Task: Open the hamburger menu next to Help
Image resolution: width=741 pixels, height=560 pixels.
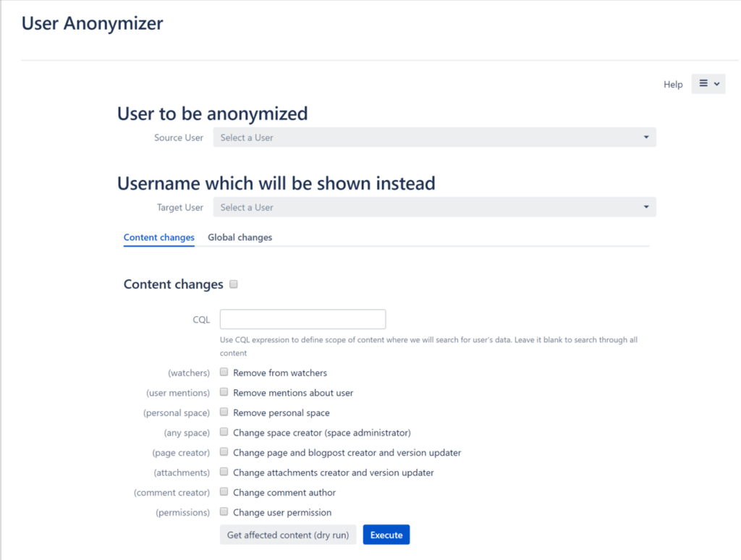Action: pos(708,84)
